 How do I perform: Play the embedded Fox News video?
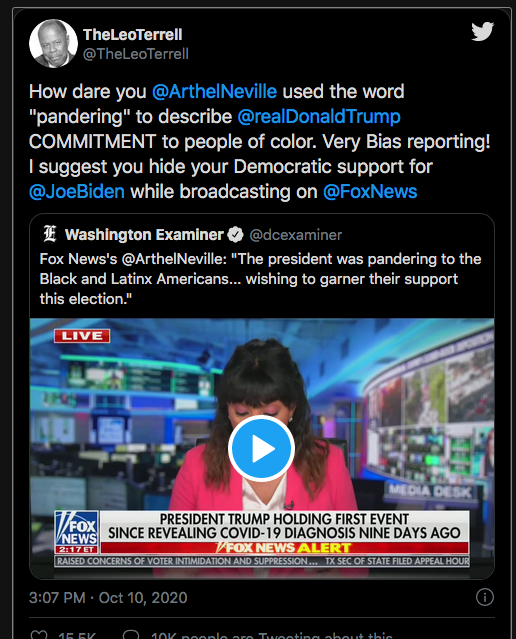[261, 448]
